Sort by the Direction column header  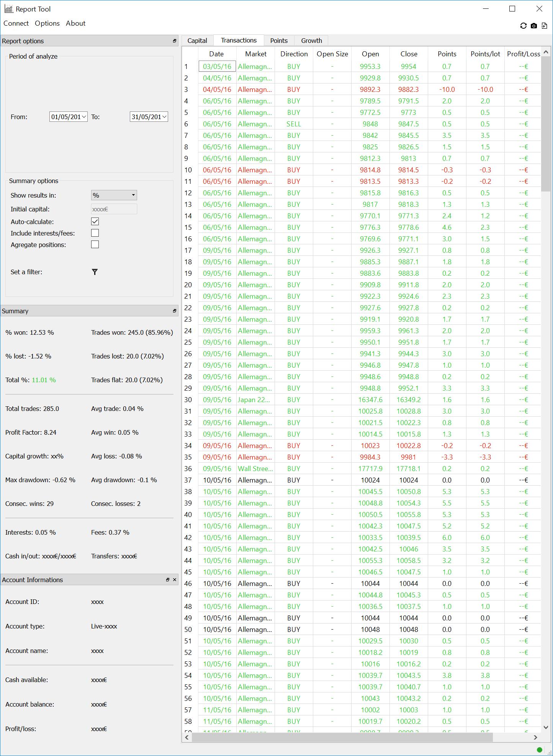(x=294, y=54)
